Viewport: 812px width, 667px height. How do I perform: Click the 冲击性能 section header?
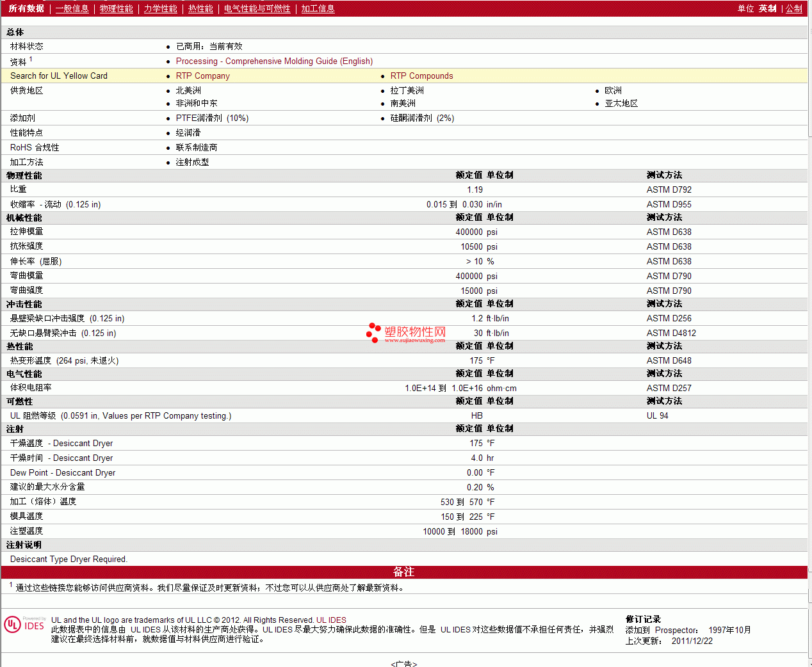pyautogui.click(x=24, y=304)
